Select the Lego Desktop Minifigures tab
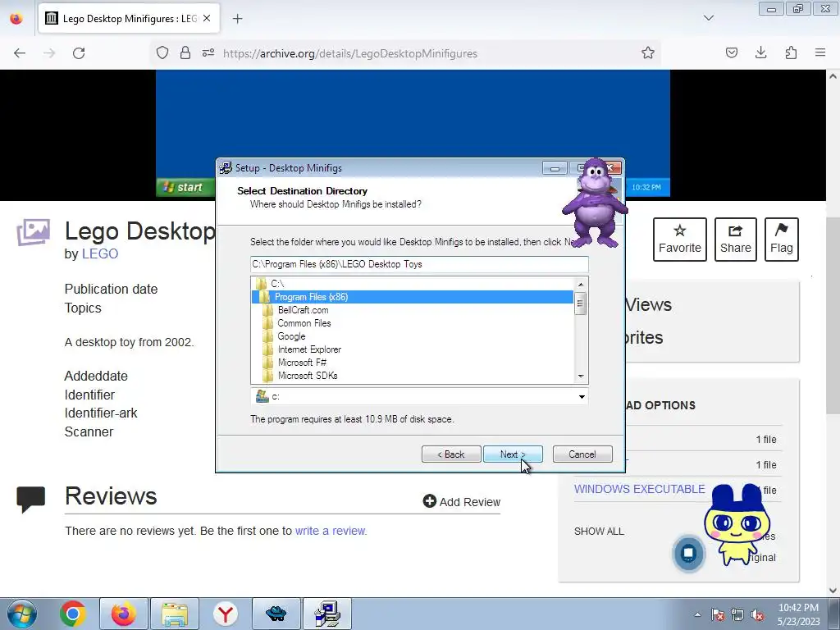 [x=129, y=18]
